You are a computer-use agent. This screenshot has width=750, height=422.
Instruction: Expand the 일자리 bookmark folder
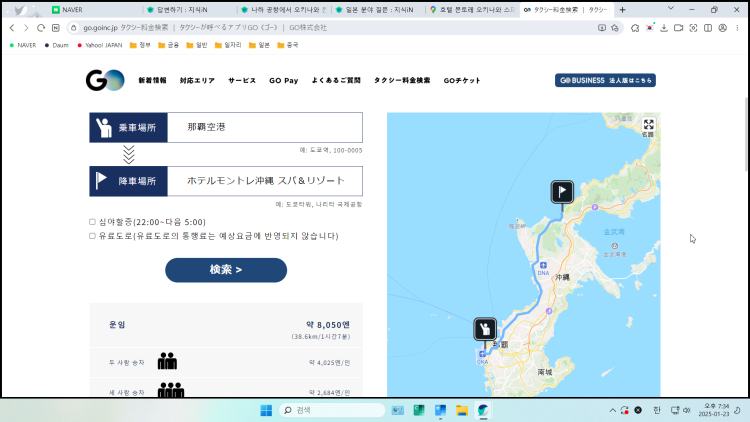pos(228,45)
